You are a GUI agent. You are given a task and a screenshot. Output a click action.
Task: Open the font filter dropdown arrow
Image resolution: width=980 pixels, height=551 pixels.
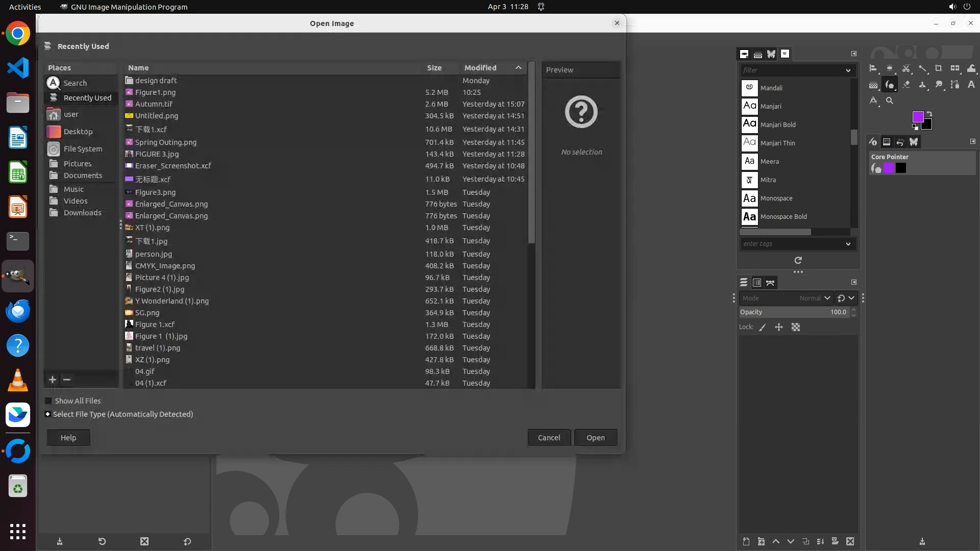(848, 70)
